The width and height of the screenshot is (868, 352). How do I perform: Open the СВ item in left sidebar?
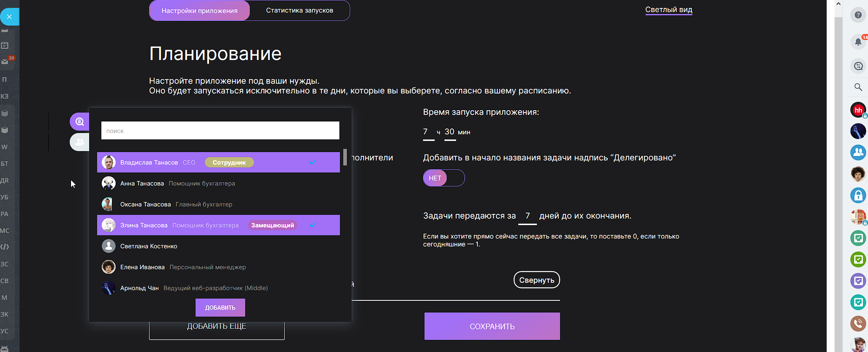[x=5, y=281]
